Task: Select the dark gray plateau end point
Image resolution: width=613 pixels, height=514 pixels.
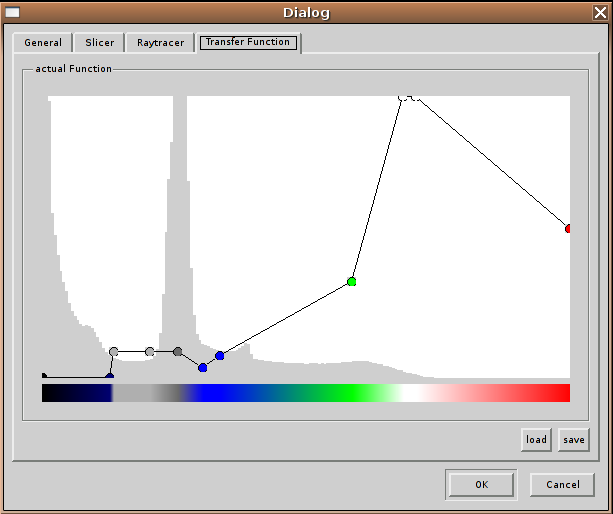Action: click(x=177, y=352)
